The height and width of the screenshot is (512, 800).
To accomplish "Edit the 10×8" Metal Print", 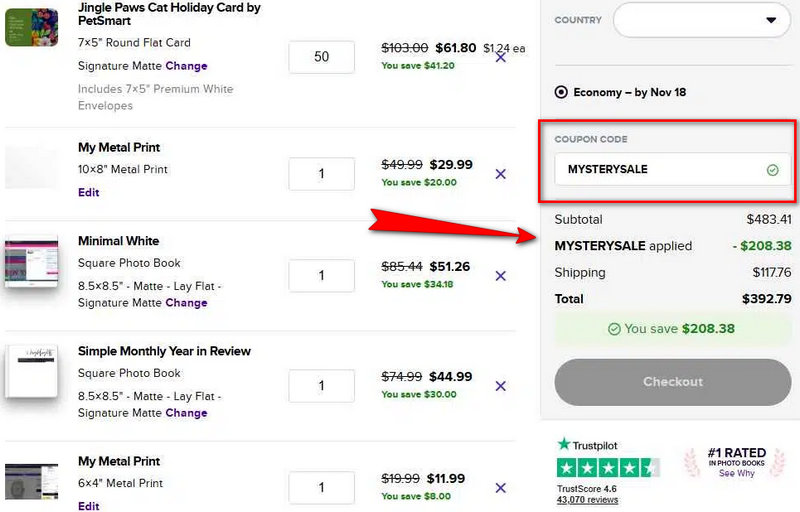I will [89, 193].
